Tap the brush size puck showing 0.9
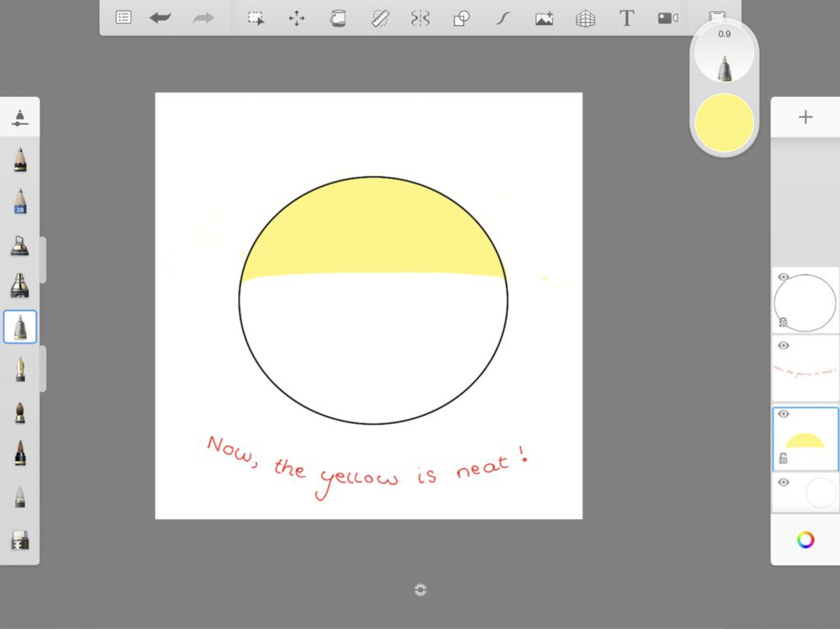The height and width of the screenshot is (630, 840). 724,53
